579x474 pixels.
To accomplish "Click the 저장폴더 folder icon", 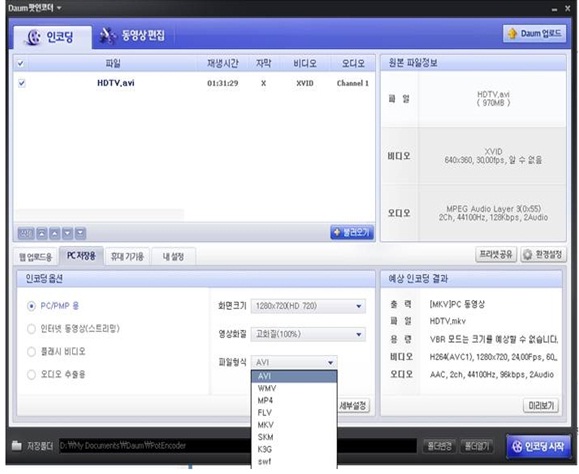I will [x=17, y=446].
